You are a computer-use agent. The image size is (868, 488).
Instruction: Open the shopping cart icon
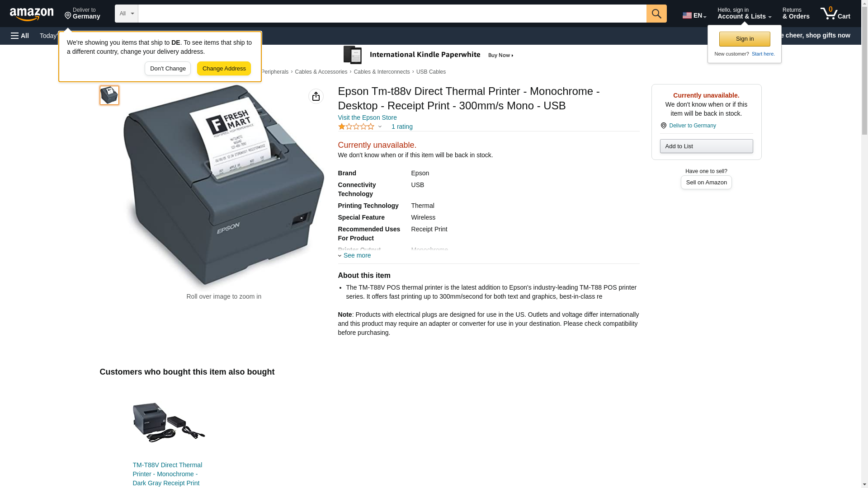835,14
